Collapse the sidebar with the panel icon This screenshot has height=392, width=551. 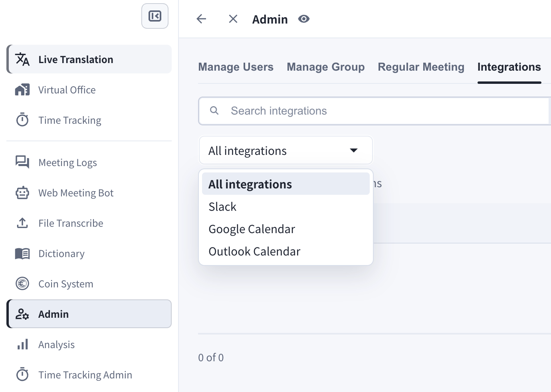click(155, 16)
